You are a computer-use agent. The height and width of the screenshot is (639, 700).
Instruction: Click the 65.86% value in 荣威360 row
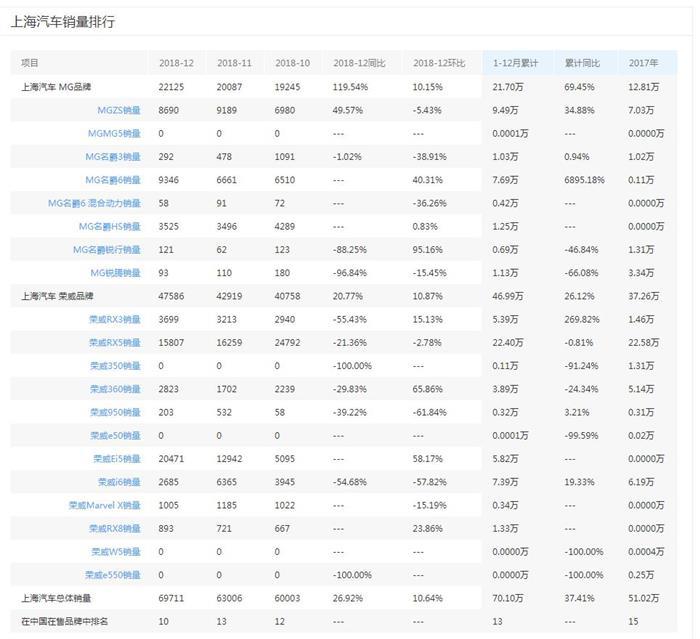tap(428, 389)
